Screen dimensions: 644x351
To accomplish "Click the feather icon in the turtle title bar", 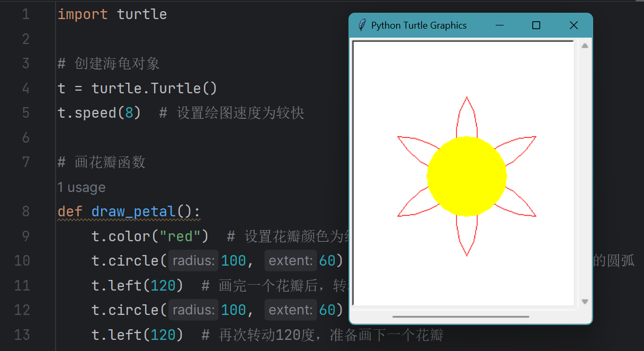I will click(x=362, y=25).
